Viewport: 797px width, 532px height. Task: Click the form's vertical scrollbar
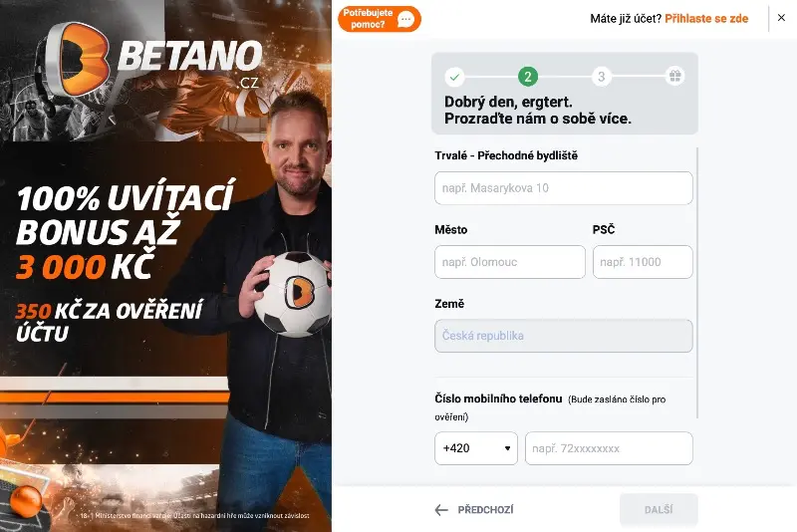pos(697,283)
